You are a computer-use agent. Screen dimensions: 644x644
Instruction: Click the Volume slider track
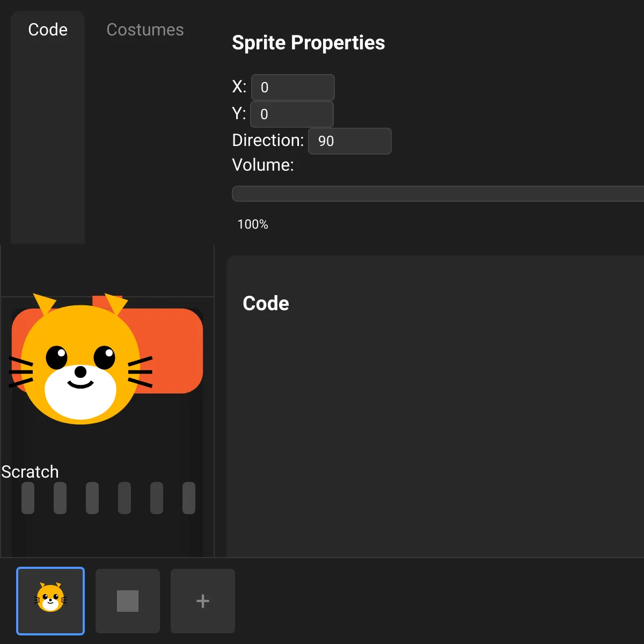(437, 194)
